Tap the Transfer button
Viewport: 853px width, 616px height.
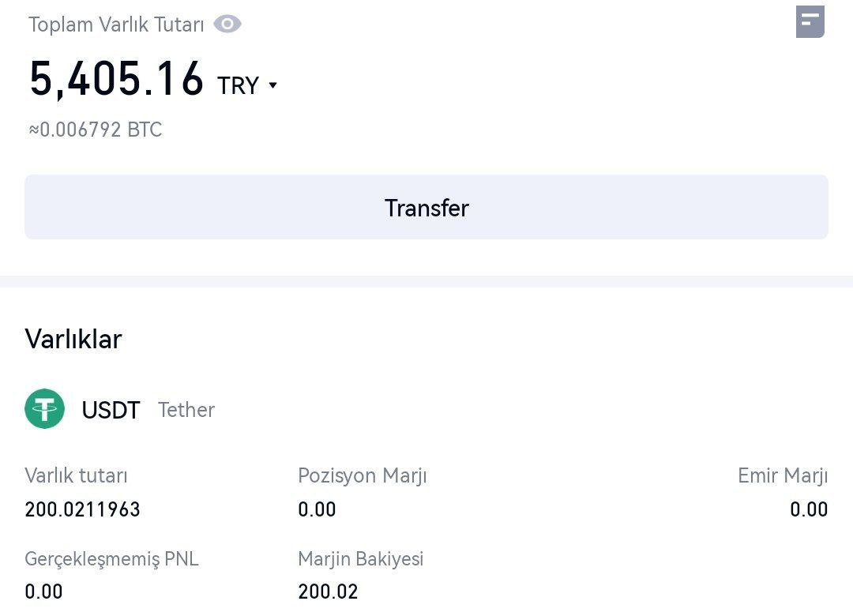click(426, 208)
